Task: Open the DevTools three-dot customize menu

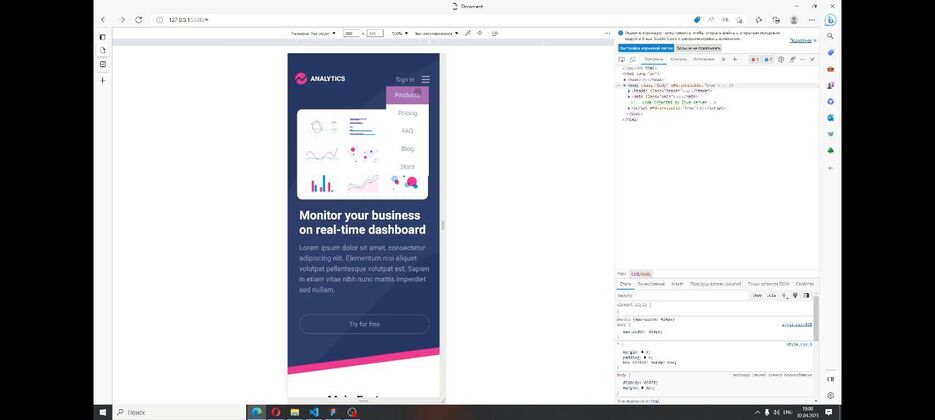Action: [x=803, y=59]
